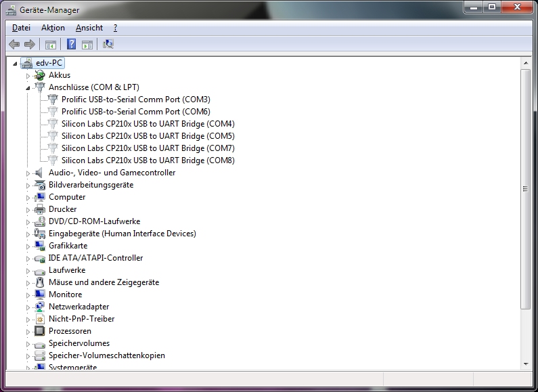Expand the Bildverarbeitungsgeräte category
Screen dimensions: 538x392
click(28, 186)
